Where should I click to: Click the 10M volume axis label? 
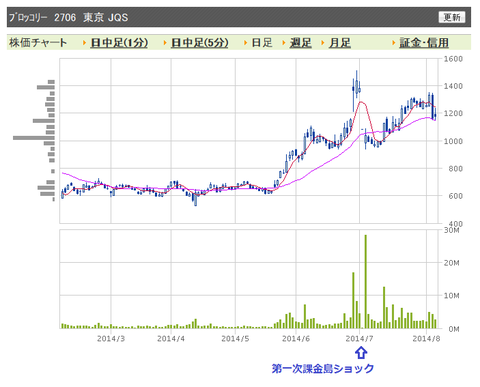pos(451,296)
